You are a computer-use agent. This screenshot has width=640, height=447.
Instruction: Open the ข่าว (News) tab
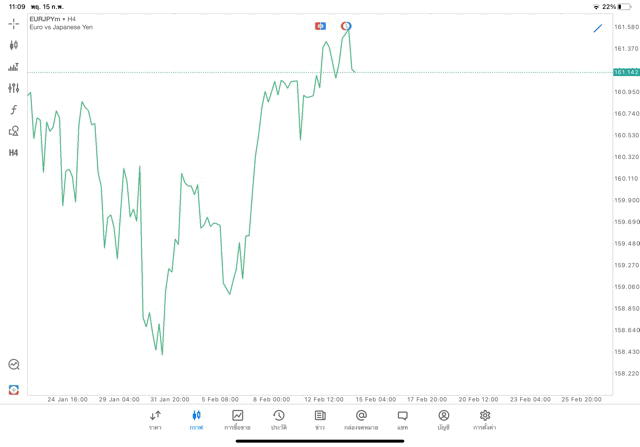coord(320,420)
